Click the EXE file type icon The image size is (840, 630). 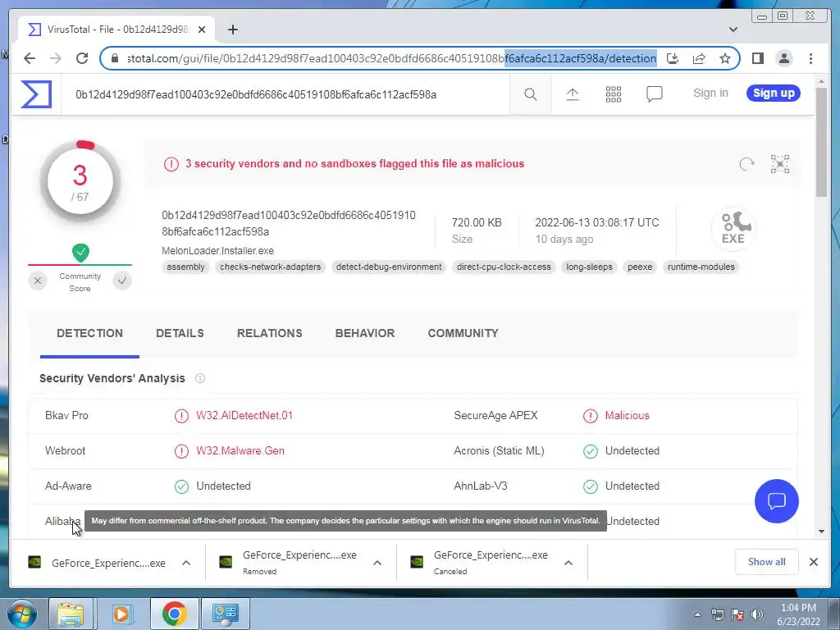pos(733,229)
